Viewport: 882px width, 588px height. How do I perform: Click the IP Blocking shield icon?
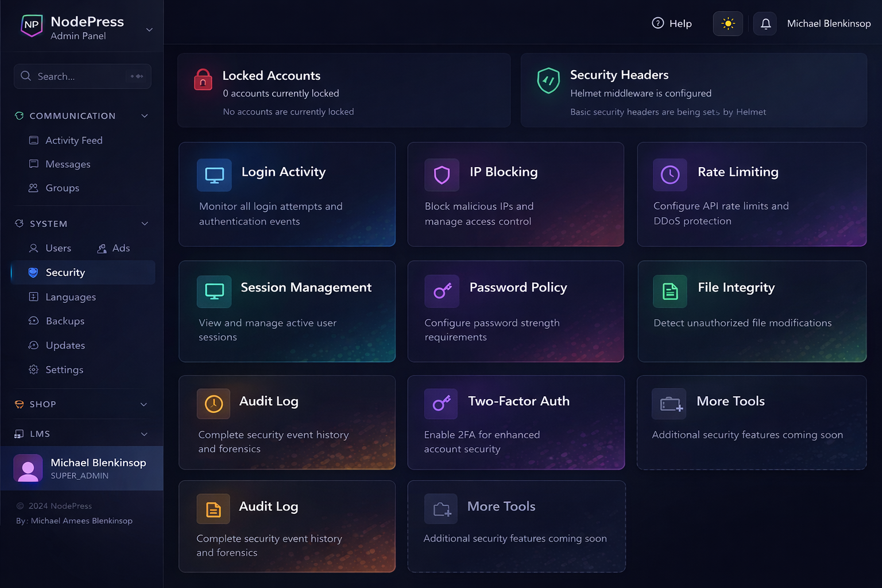click(x=442, y=175)
